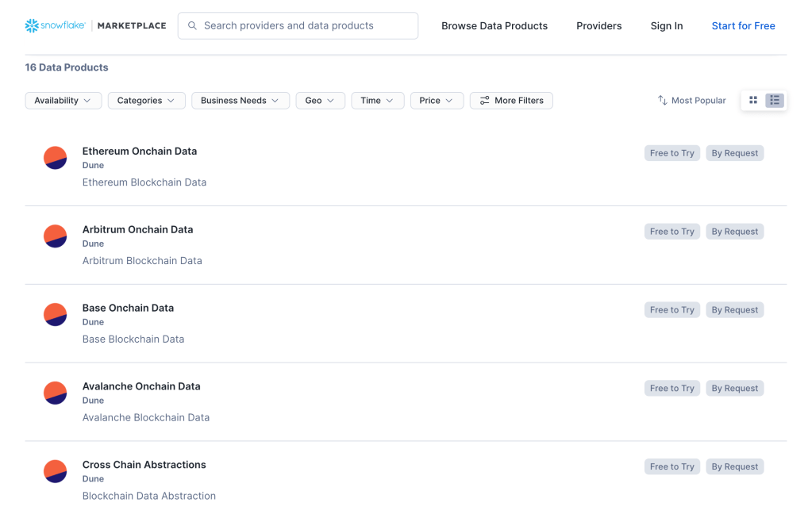Go to Browse Data Products
Image resolution: width=812 pixels, height=514 pixels.
pos(494,26)
